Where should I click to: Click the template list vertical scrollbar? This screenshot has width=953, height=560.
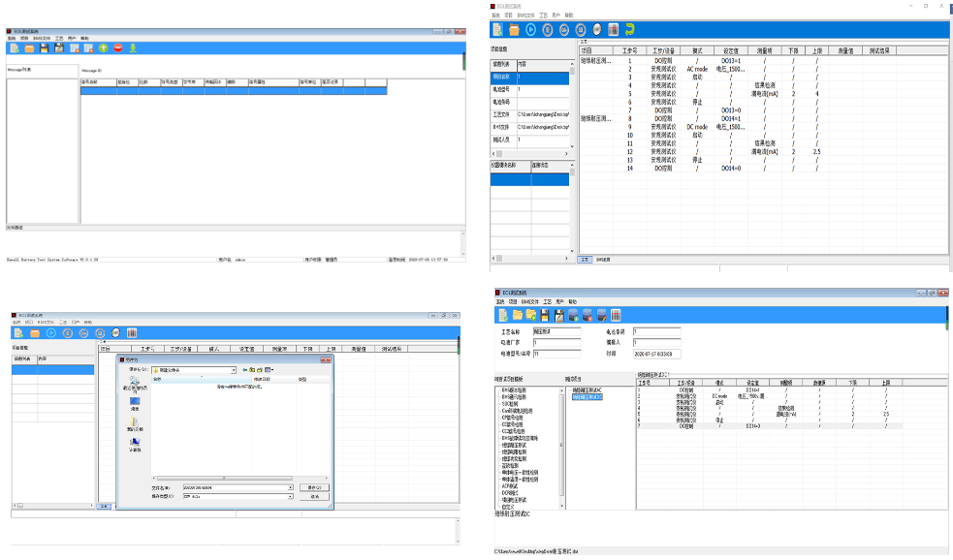(x=561, y=447)
